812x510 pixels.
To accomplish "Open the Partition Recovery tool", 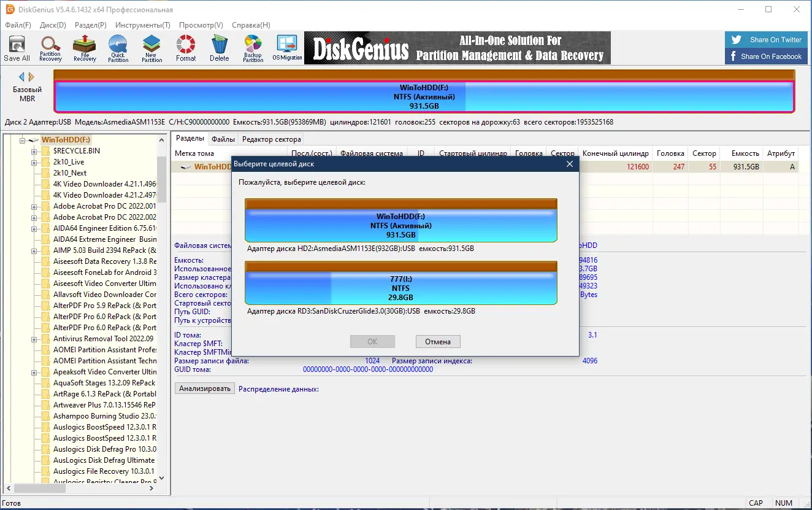I will coord(50,48).
